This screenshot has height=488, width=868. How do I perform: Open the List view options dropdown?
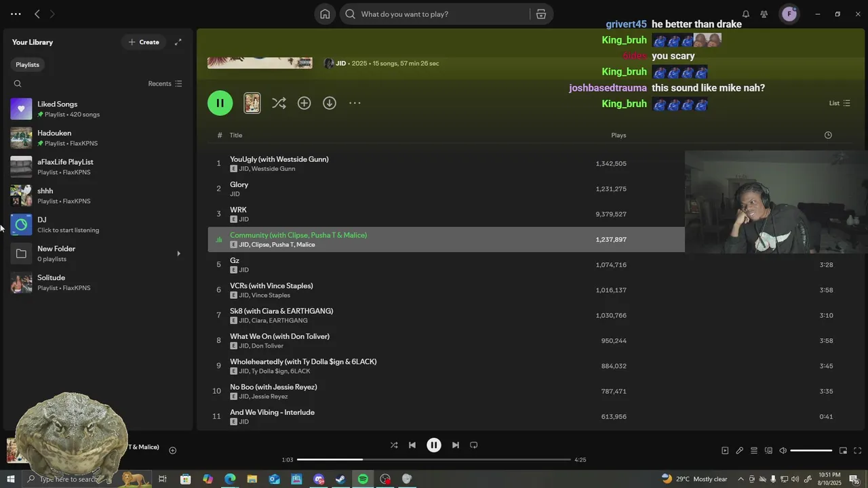click(840, 103)
